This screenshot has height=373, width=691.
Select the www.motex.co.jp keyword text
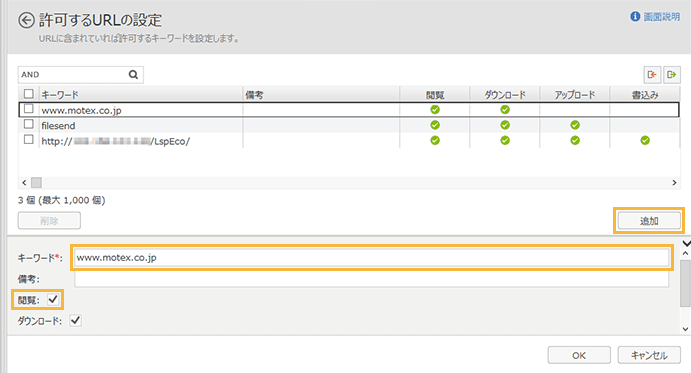pos(82,110)
